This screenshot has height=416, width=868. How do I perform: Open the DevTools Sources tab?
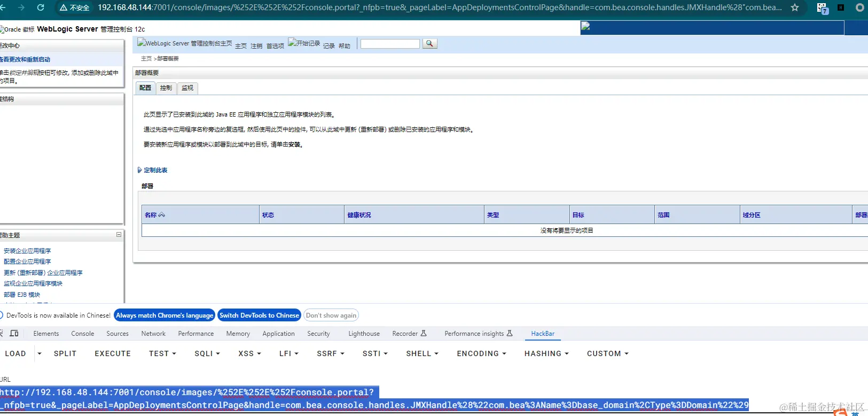[118, 334]
